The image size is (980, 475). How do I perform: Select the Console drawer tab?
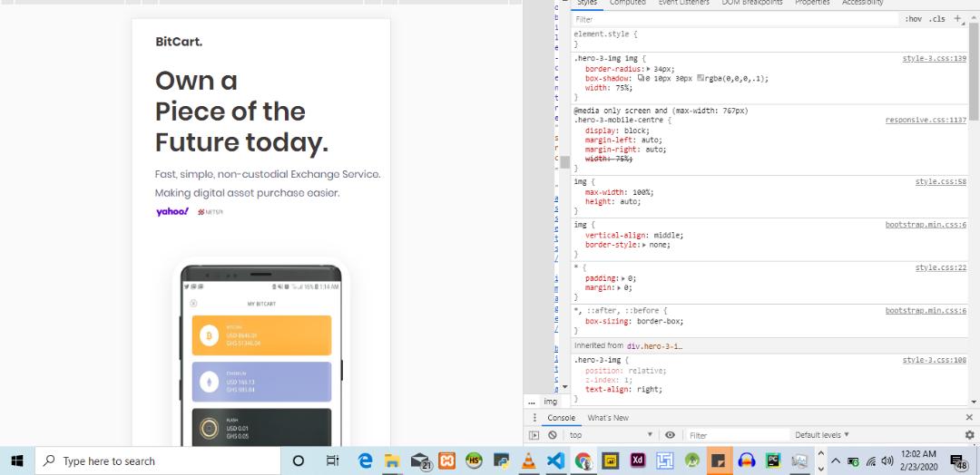(562, 418)
